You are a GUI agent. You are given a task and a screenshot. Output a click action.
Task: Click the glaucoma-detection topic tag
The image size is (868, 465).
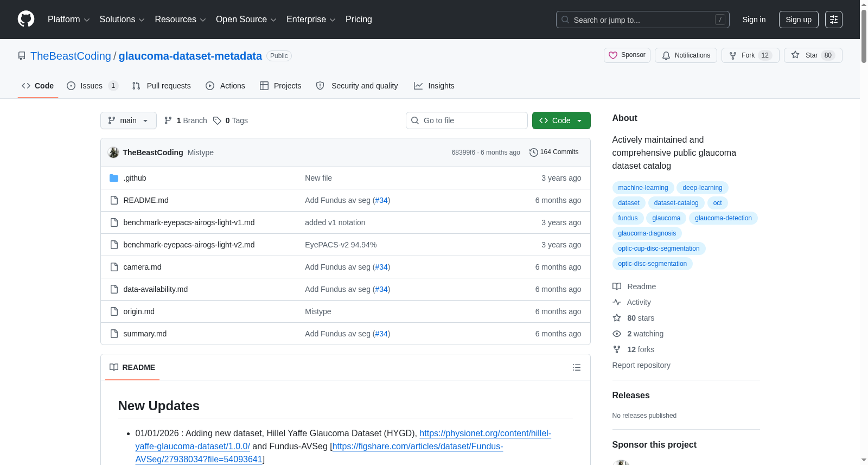pyautogui.click(x=723, y=218)
